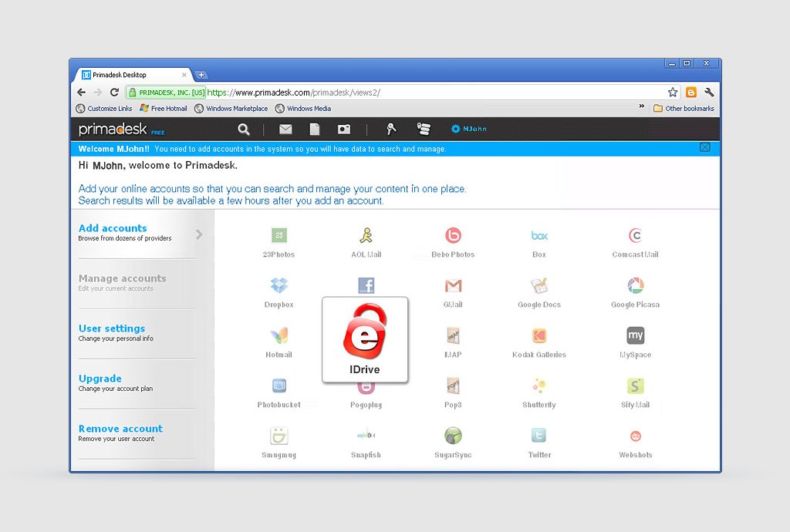
Task: Select the Google Picasa provider icon
Action: (x=636, y=285)
